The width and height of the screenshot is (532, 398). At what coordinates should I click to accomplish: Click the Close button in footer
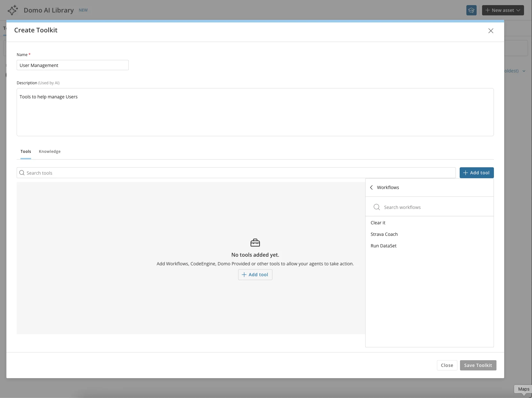pos(447,365)
